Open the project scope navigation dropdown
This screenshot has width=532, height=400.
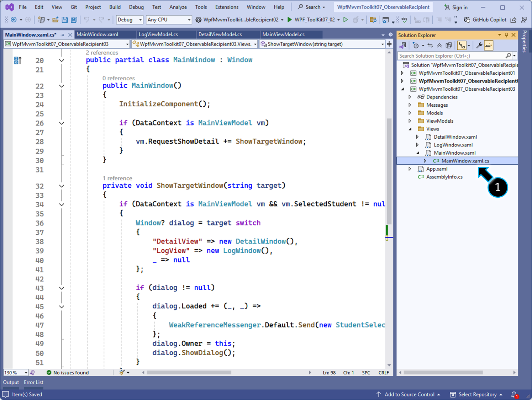[x=67, y=44]
